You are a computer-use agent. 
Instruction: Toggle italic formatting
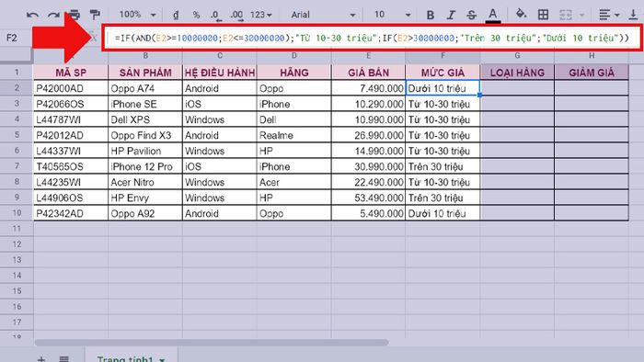click(x=451, y=16)
